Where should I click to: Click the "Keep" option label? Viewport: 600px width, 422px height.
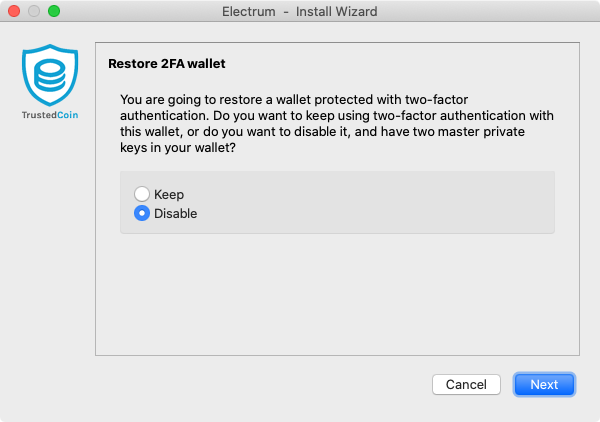(169, 194)
